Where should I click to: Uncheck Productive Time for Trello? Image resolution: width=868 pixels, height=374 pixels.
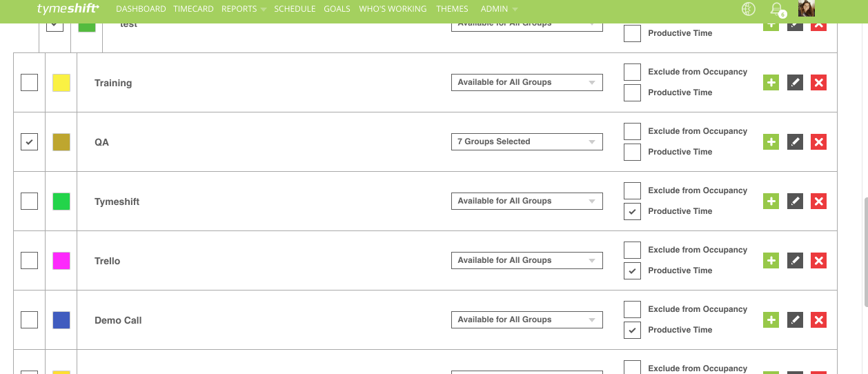coord(632,270)
